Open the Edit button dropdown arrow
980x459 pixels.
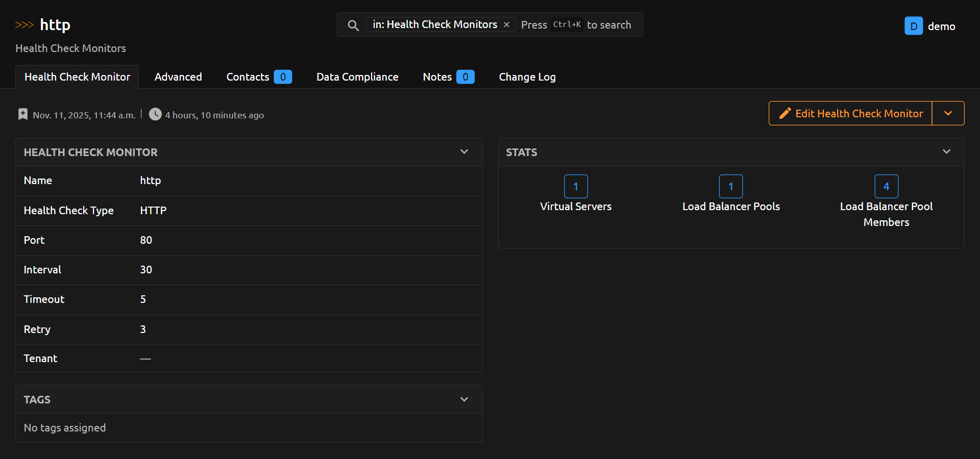tap(948, 113)
